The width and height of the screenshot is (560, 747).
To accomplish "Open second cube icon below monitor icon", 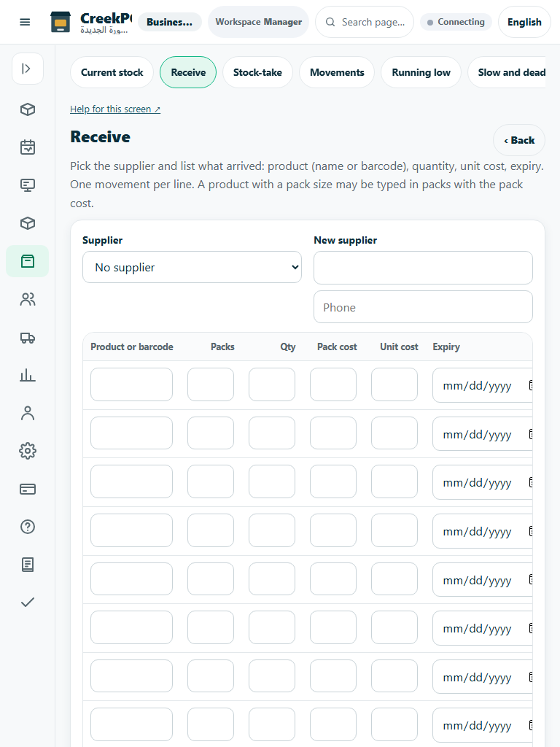I will 28,223.
